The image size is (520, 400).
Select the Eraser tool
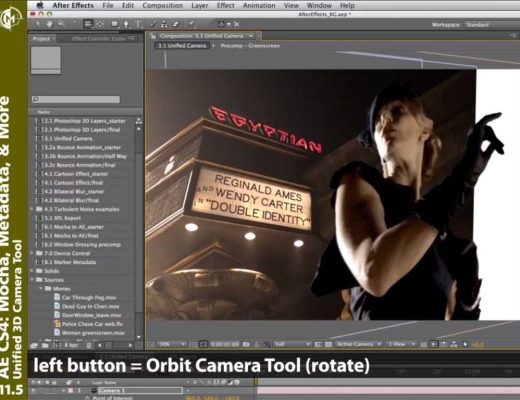(x=176, y=24)
